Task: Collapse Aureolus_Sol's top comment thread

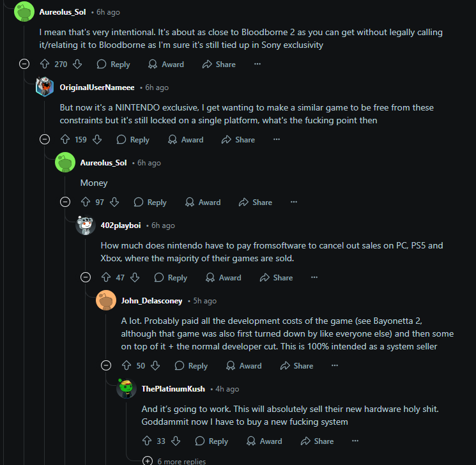Action: (24, 64)
